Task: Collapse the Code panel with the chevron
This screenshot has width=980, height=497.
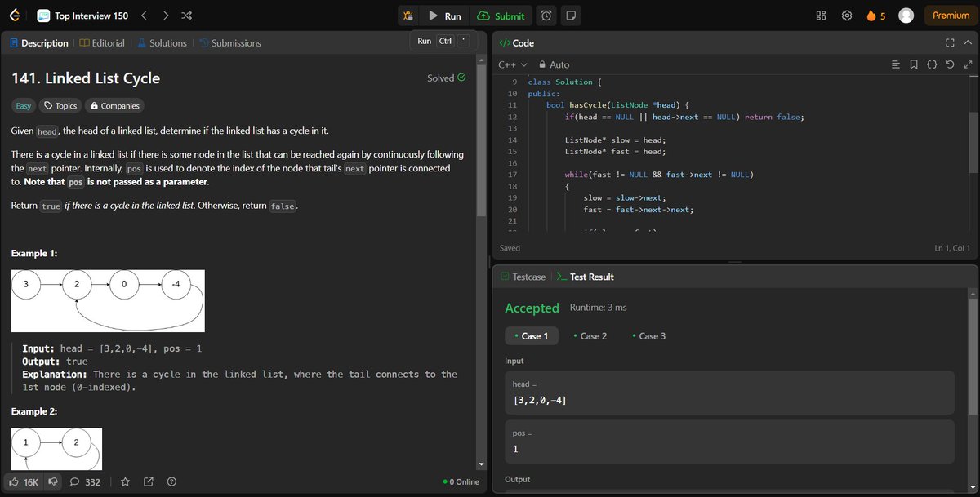Action: tap(968, 42)
